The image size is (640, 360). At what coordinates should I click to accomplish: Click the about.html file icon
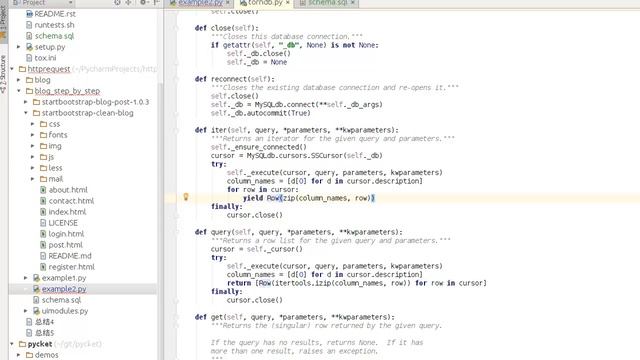click(43, 190)
